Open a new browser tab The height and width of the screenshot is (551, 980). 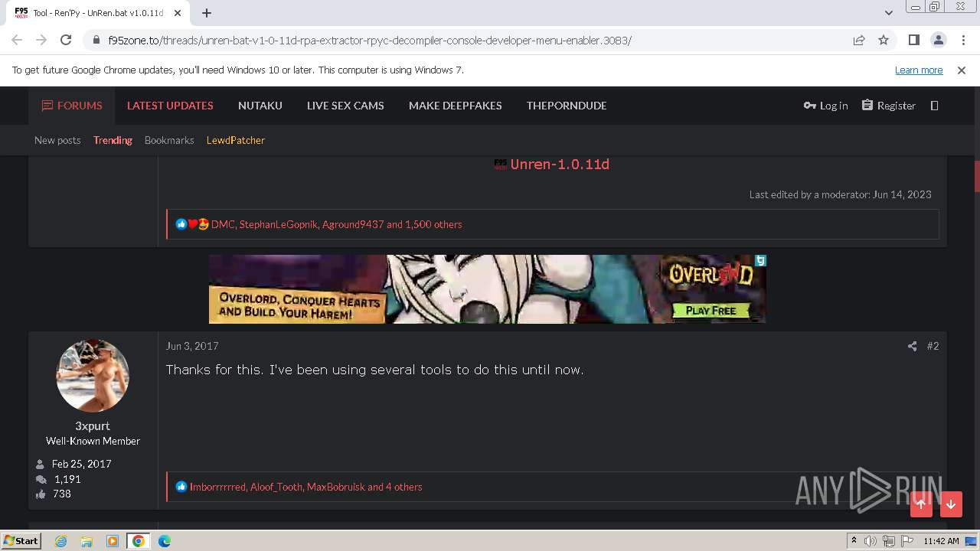pos(207,13)
